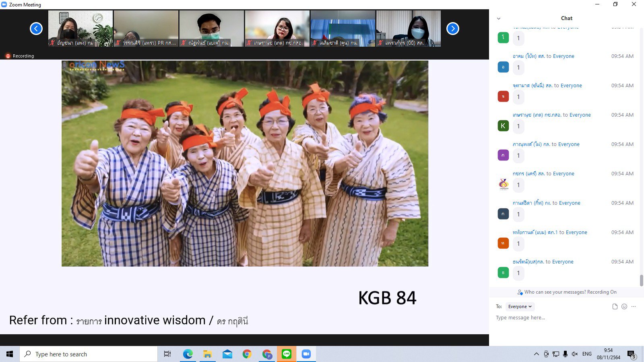Click timestamp 09:54 AM beside อาคม message

(622, 56)
